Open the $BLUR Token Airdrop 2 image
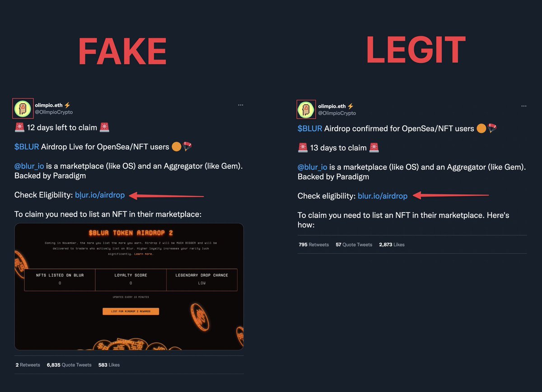542x392 pixels. [129, 286]
